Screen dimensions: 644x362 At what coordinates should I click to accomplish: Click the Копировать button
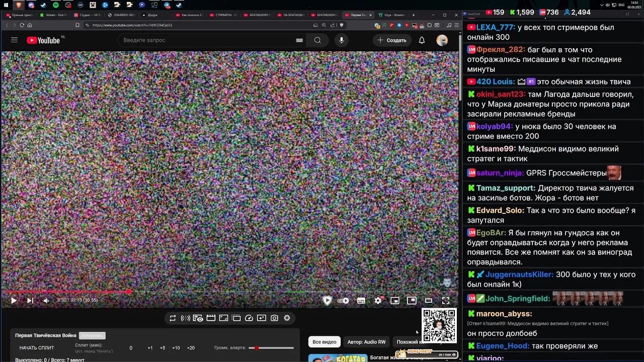click(x=92, y=335)
